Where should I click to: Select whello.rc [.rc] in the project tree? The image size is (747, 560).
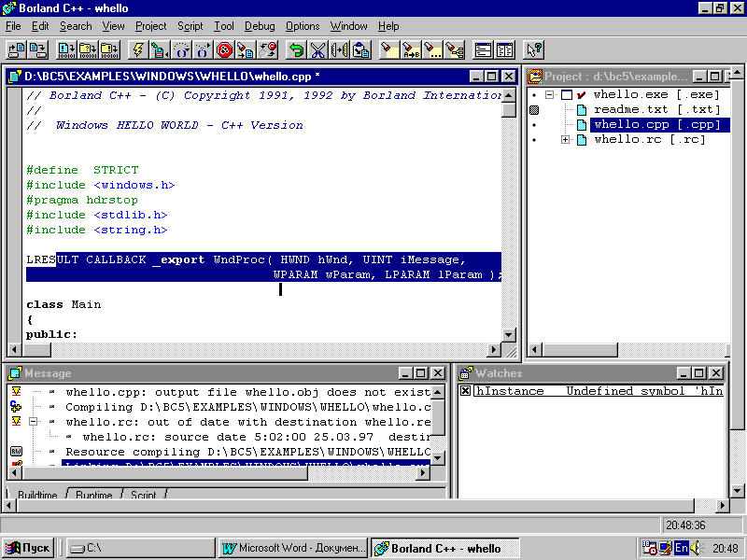[649, 139]
